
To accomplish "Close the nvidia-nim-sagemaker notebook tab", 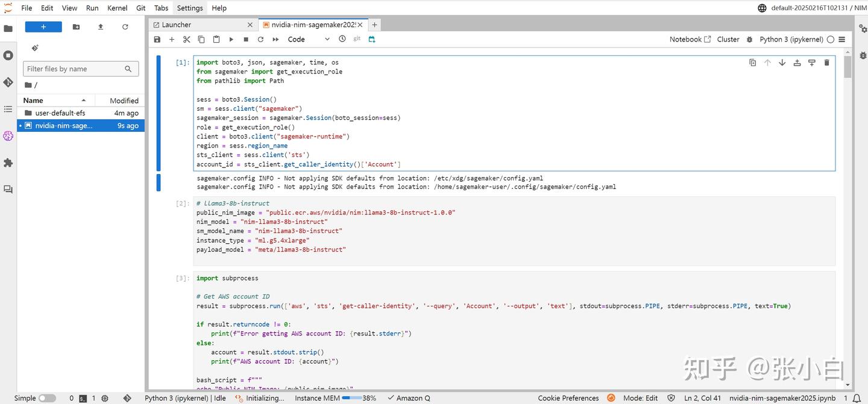I will tap(361, 25).
